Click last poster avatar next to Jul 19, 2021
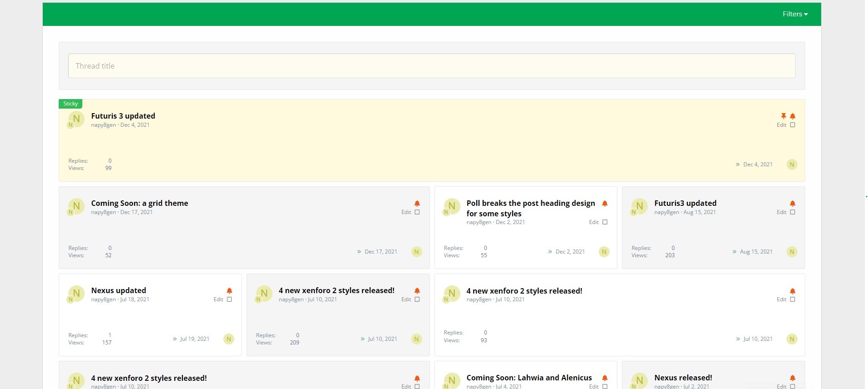The width and height of the screenshot is (868, 389). (229, 339)
